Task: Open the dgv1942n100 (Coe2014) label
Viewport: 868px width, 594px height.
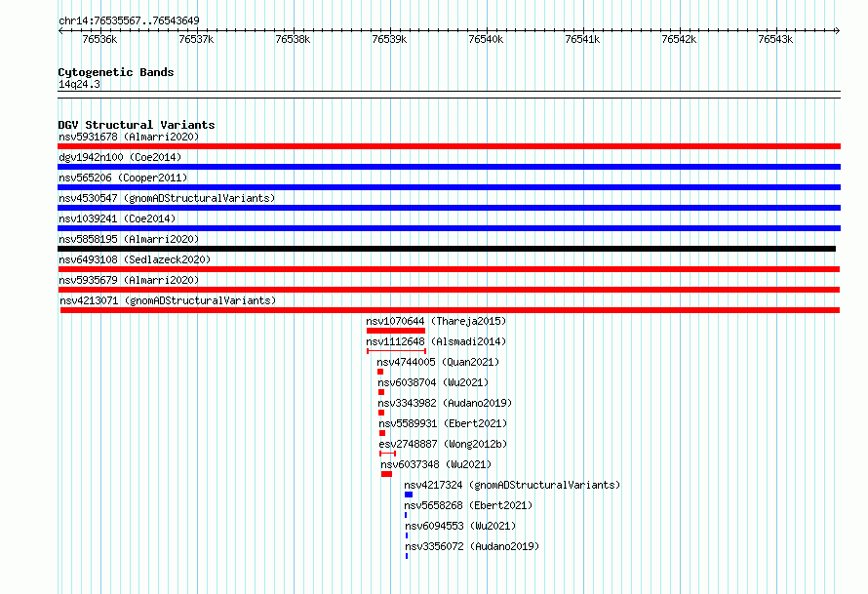Action: tap(120, 157)
